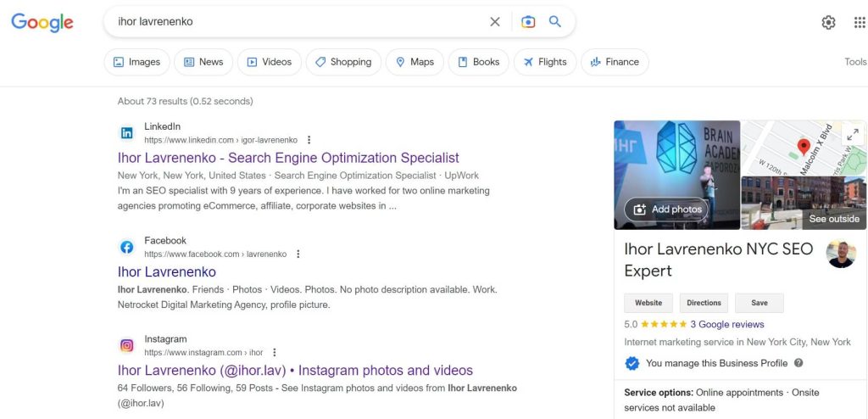Click the Instagram favicon icon
The image size is (868, 419).
(x=127, y=346)
